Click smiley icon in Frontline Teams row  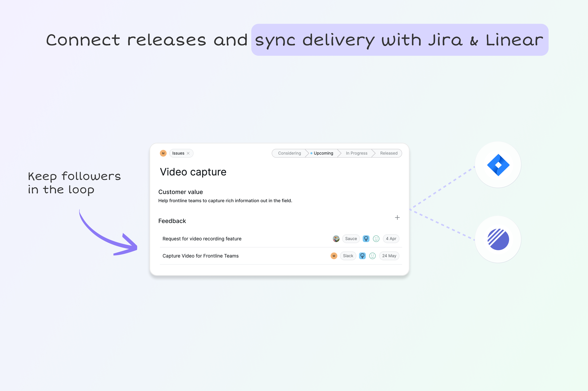coord(372,256)
